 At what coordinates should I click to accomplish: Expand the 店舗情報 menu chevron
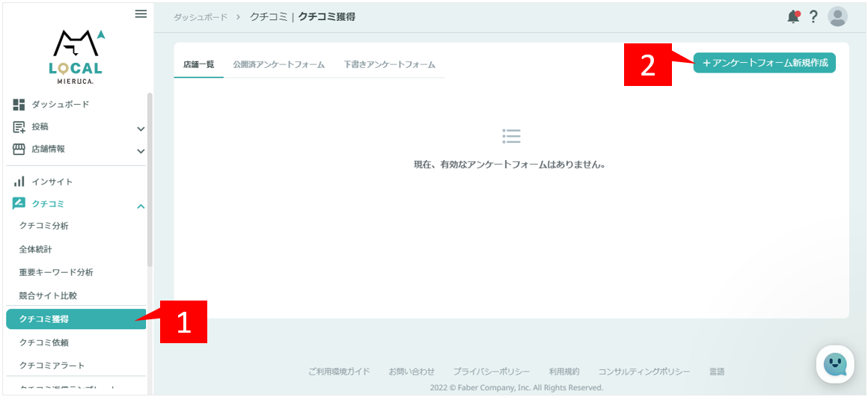point(141,151)
